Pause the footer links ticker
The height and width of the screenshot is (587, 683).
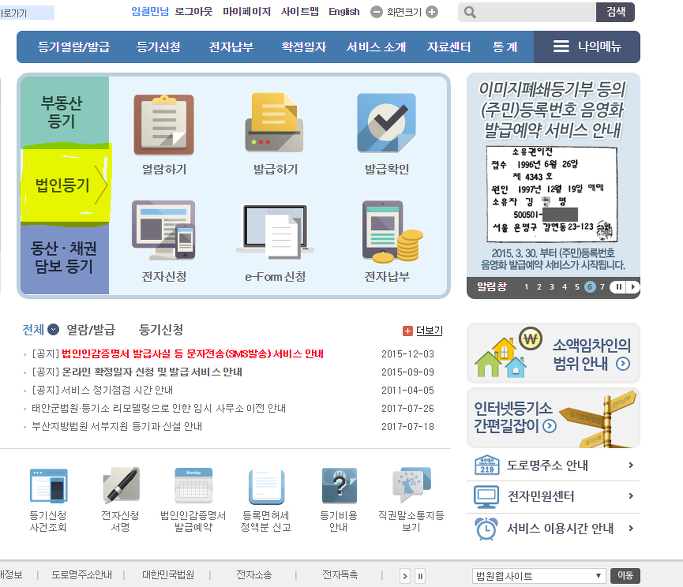(x=420, y=576)
